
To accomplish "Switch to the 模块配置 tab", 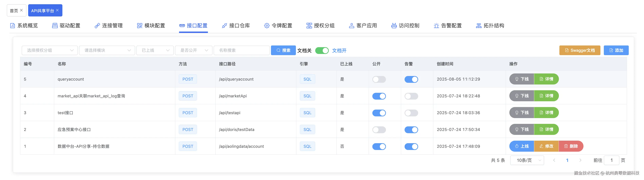I will click(151, 25).
